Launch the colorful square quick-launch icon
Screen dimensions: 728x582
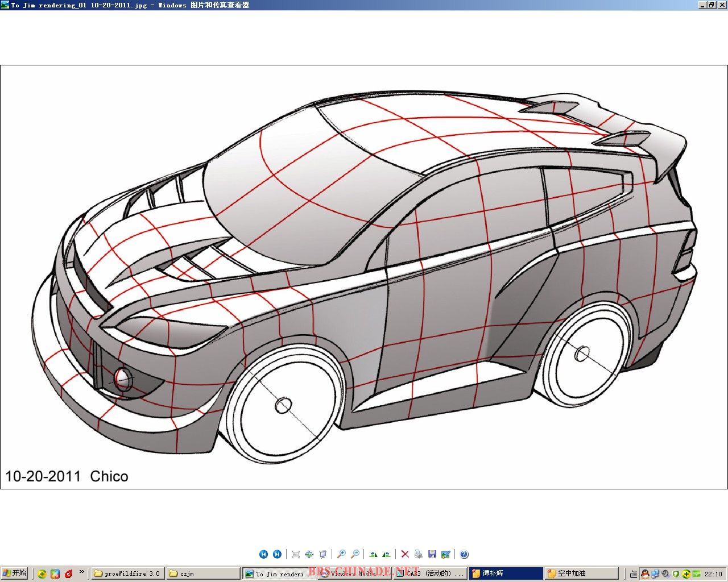tap(55, 574)
